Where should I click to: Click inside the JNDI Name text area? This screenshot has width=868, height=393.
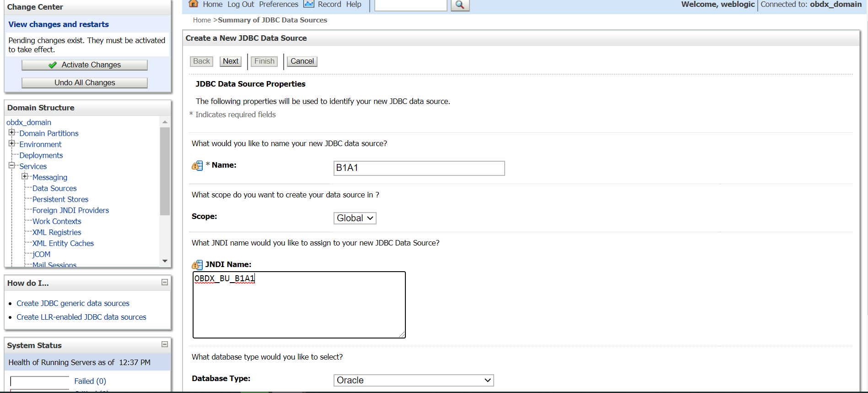tap(299, 305)
